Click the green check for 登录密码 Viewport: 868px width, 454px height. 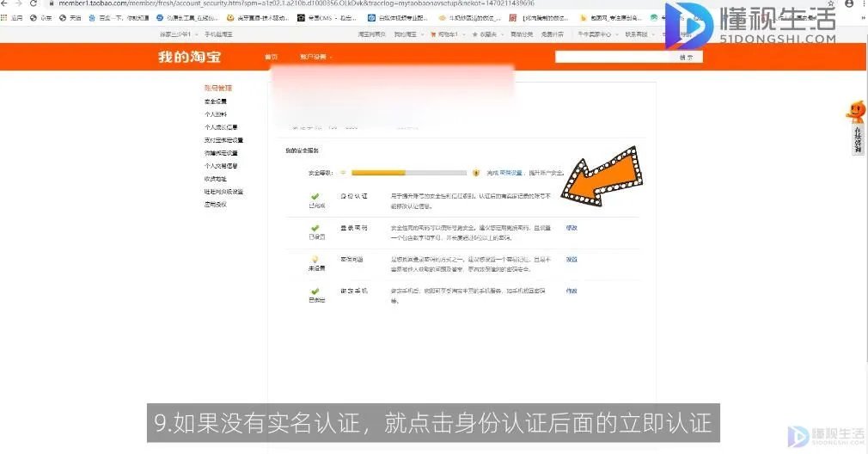pos(315,228)
